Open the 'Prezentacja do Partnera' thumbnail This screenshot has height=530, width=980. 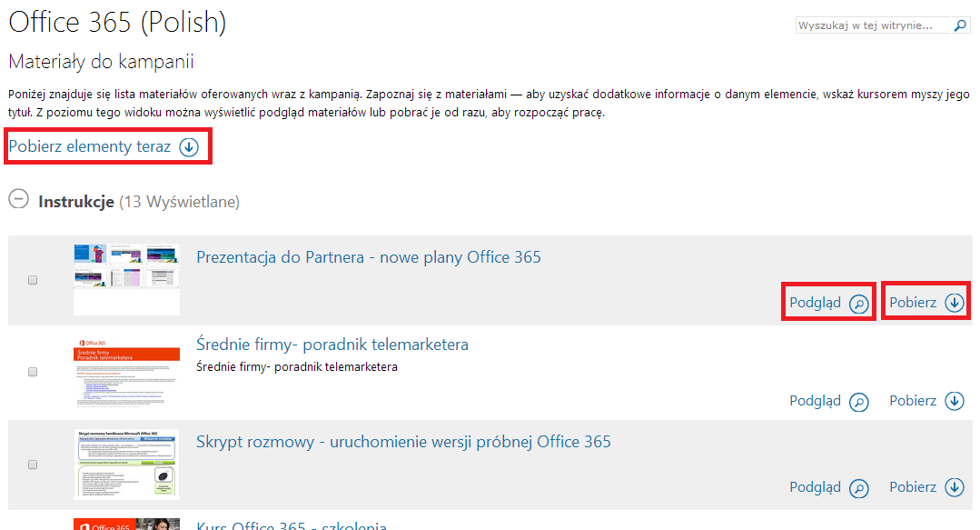[x=126, y=280]
